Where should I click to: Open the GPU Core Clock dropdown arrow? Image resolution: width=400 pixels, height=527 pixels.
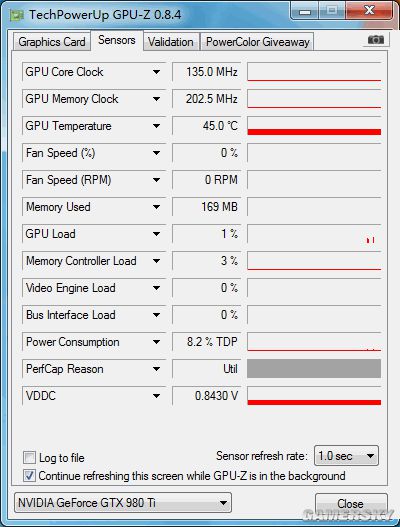(x=156, y=72)
